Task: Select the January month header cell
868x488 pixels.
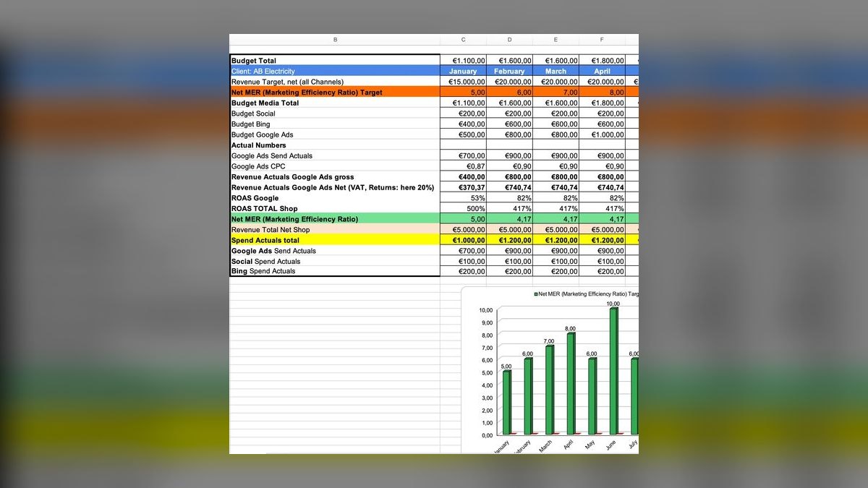Action: (463, 71)
